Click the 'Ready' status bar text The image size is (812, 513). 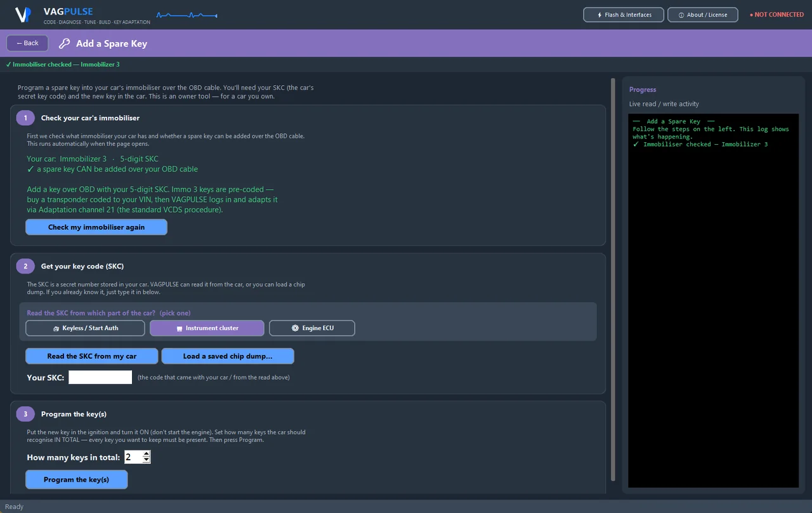14,507
